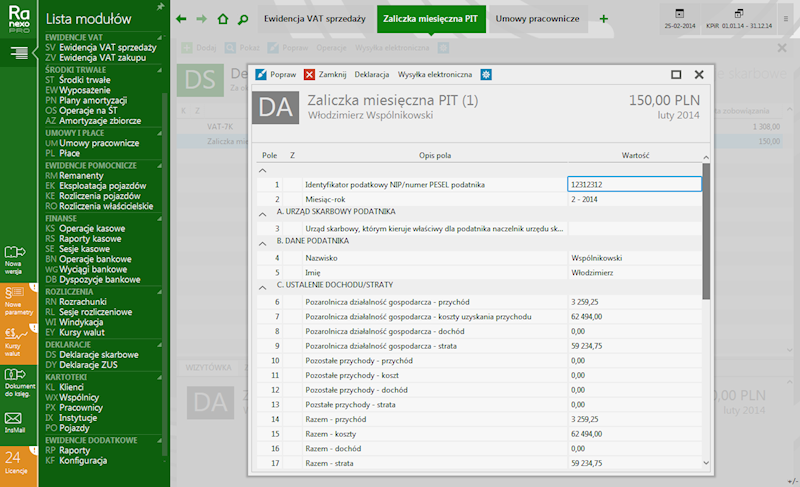
Task: Click the NIP/PESEL value input field
Action: (x=633, y=185)
